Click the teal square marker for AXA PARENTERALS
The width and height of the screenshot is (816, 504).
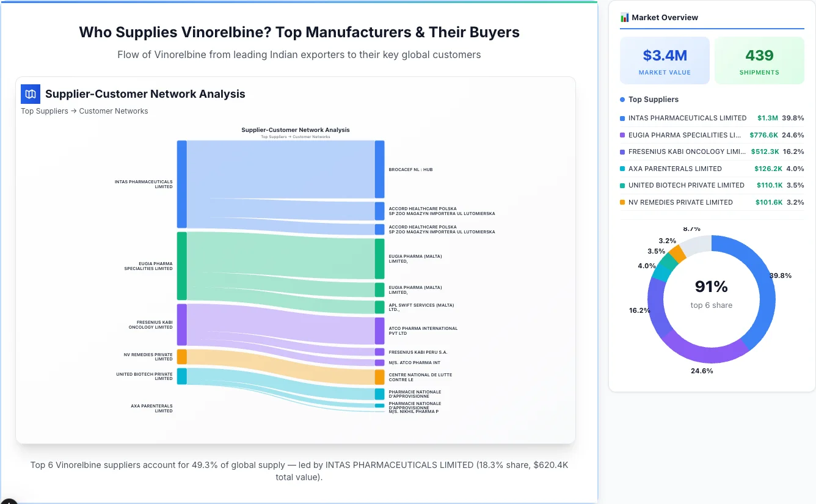coord(624,169)
